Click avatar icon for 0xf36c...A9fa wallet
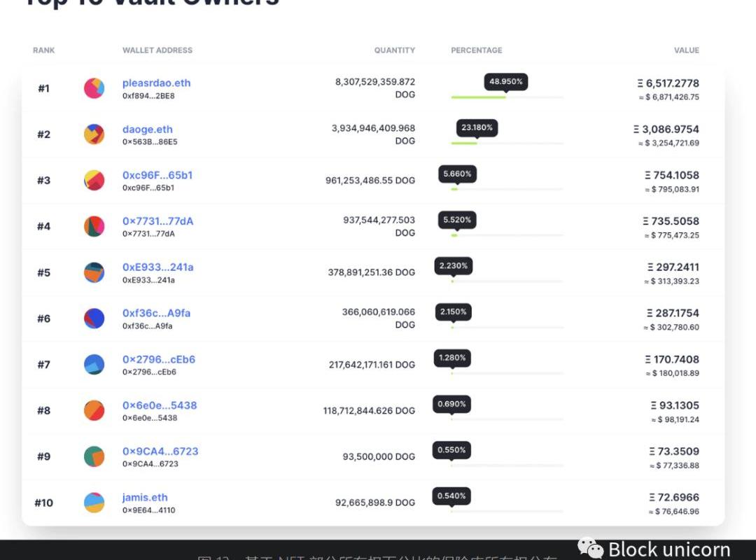The width and height of the screenshot is (756, 560). point(94,318)
